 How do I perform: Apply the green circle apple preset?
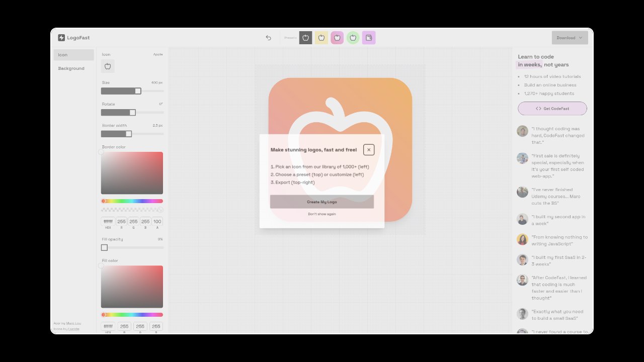[x=353, y=38]
